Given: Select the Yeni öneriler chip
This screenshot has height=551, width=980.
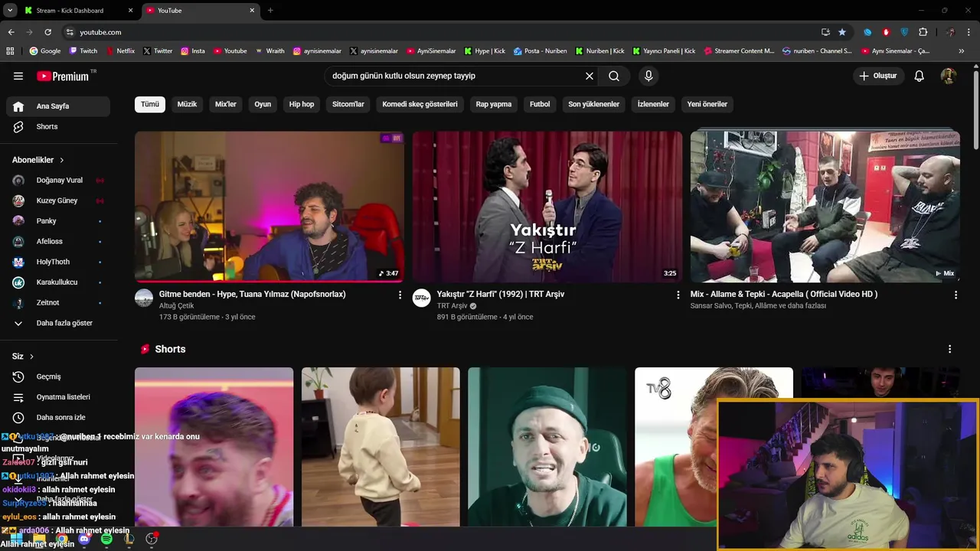Looking at the screenshot, I should click(x=707, y=104).
